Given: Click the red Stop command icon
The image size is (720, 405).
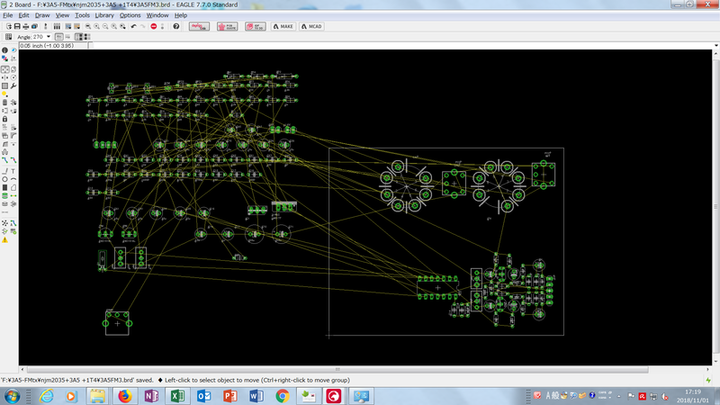Looking at the screenshot, I should (153, 26).
